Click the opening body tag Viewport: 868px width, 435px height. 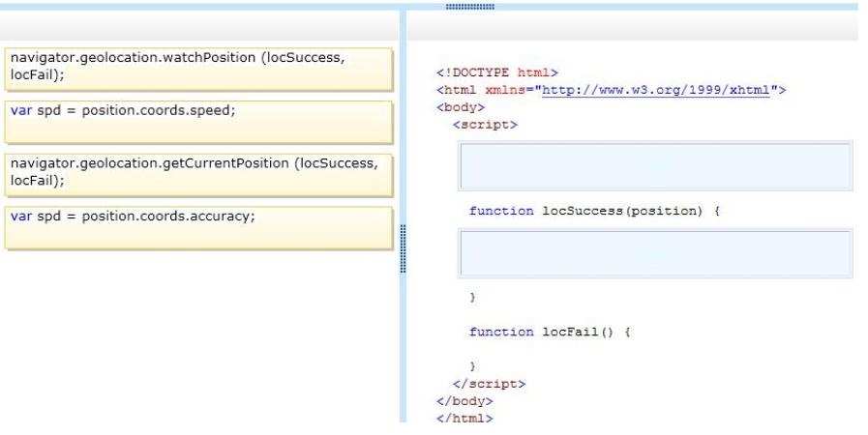(461, 106)
